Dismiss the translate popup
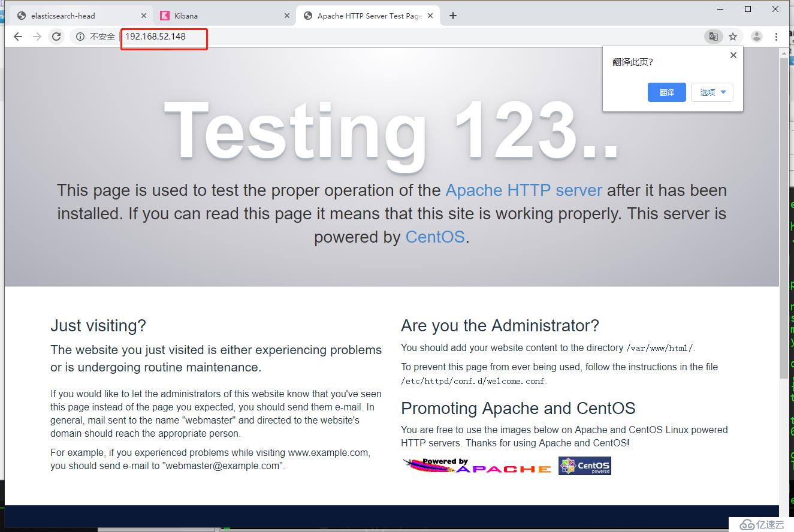Screen dimensions: 794x532 733,55
